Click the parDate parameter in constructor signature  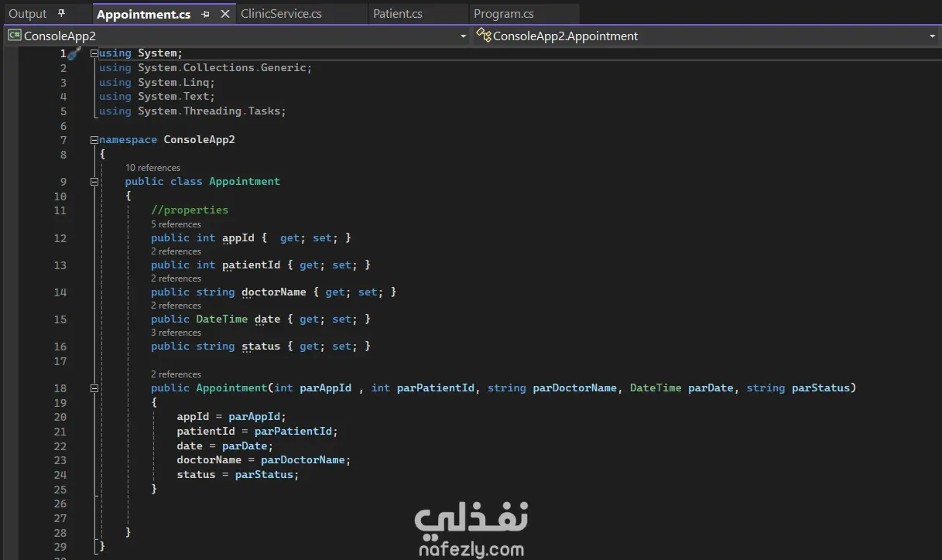tap(711, 388)
